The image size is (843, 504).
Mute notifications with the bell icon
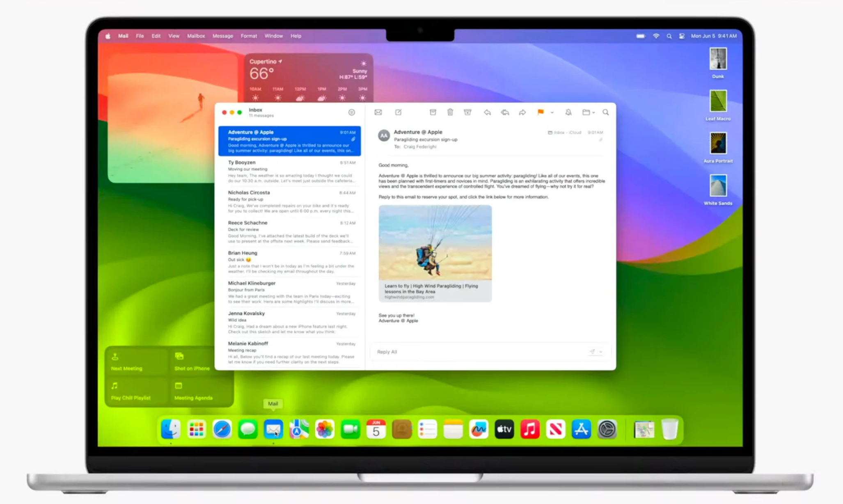coord(568,112)
